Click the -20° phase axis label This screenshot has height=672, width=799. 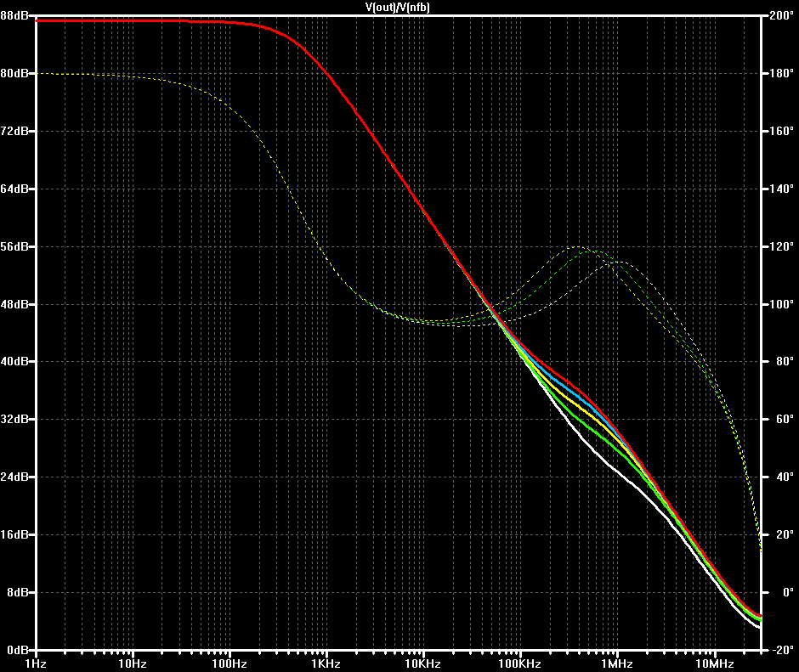(781, 650)
